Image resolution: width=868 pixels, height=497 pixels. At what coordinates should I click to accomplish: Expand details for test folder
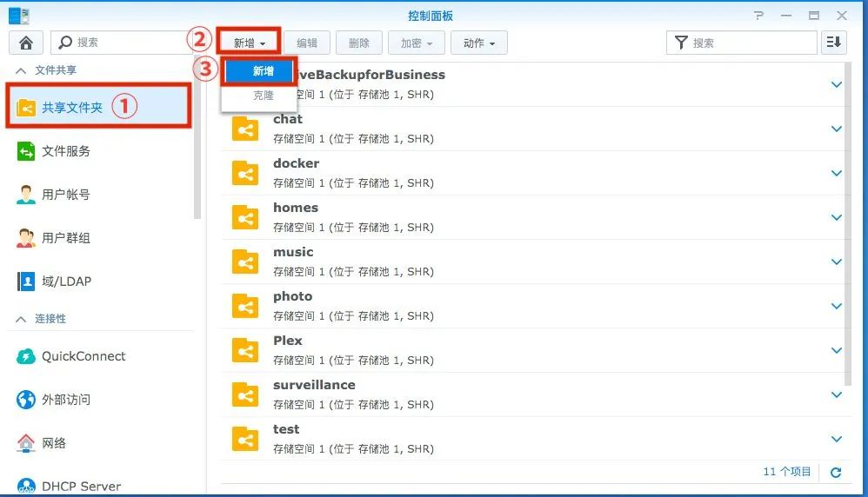pos(837,439)
